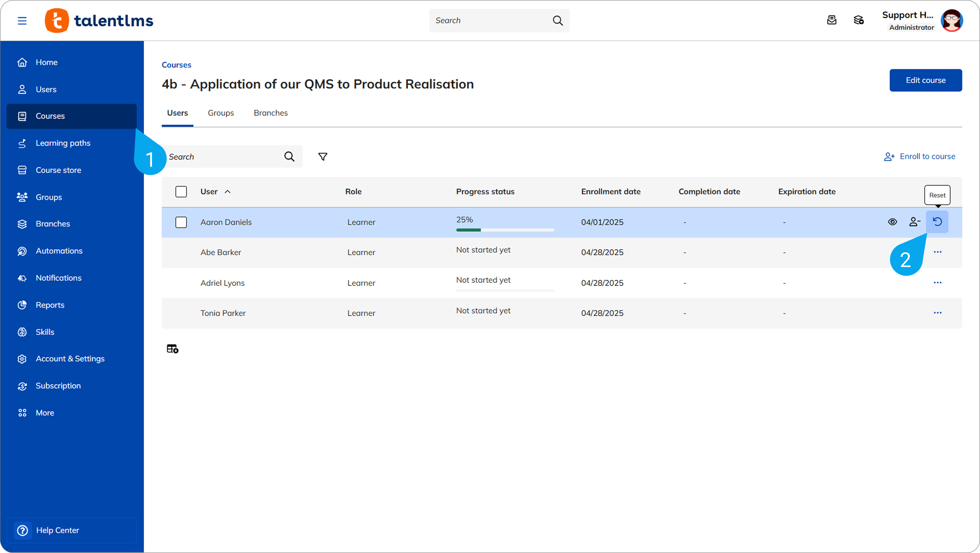980x553 pixels.
Task: Toggle the select-all checkbox in table header
Action: coord(181,191)
